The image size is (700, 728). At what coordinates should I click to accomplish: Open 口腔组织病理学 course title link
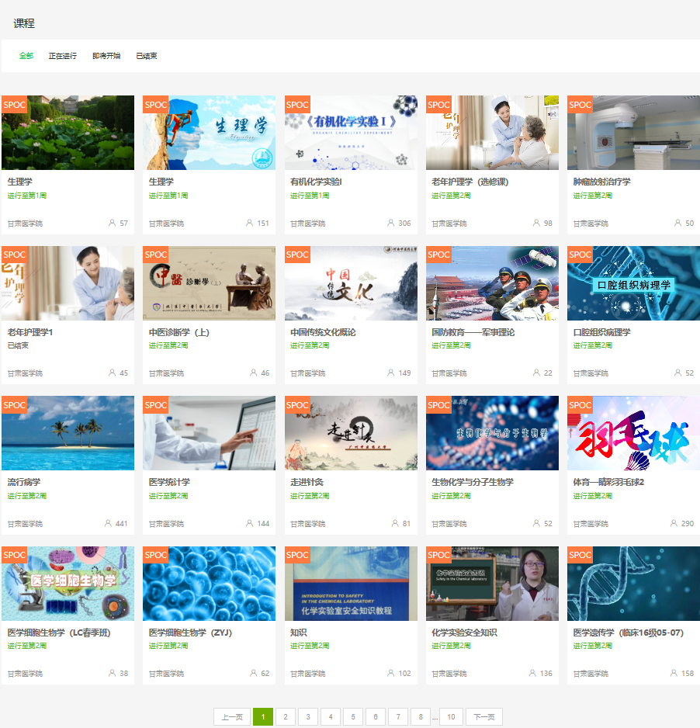pyautogui.click(x=601, y=332)
